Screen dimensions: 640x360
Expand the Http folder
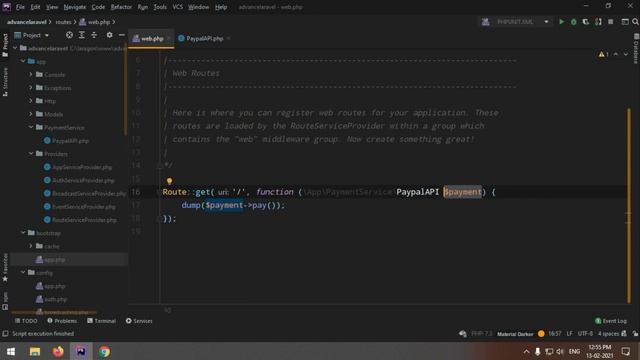pos(31,101)
